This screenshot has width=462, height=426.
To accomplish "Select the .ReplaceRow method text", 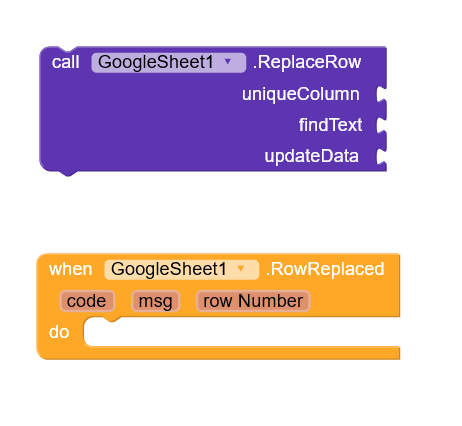I will click(x=307, y=62).
